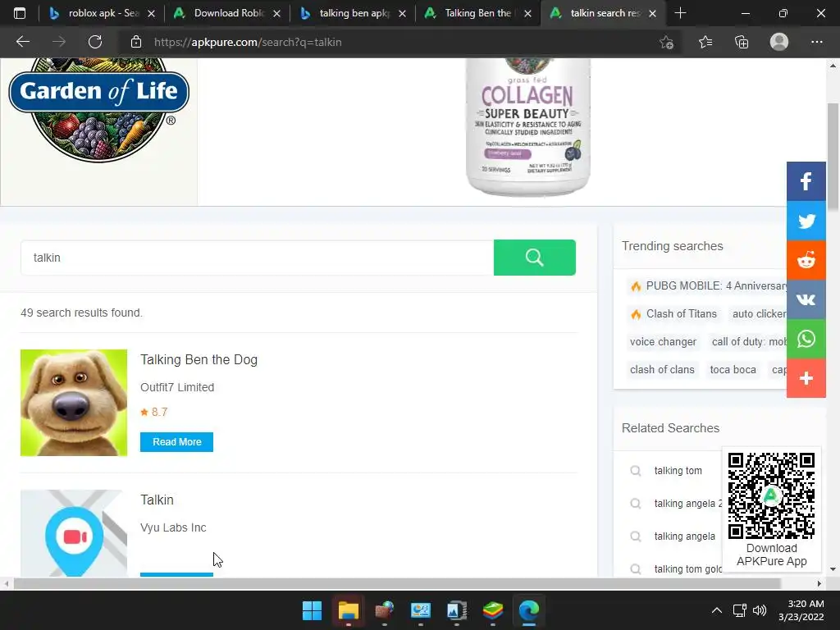The image size is (840, 630).
Task: Open the Favorites list icon
Action: click(705, 42)
